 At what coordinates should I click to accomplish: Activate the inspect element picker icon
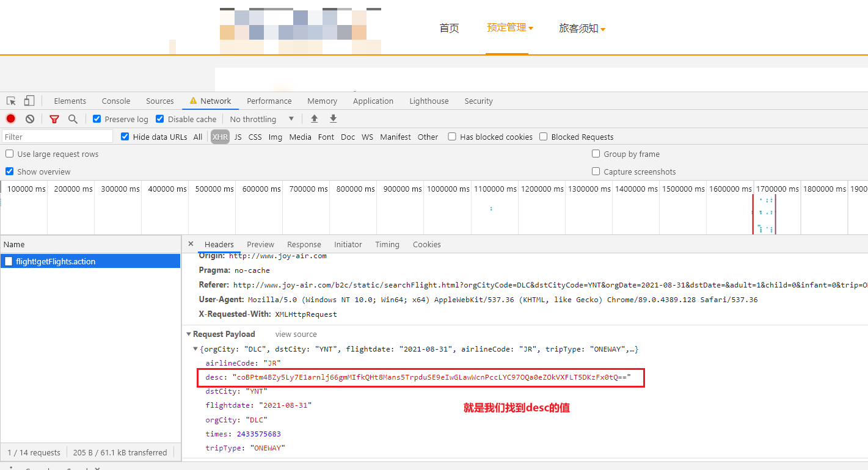coord(11,101)
